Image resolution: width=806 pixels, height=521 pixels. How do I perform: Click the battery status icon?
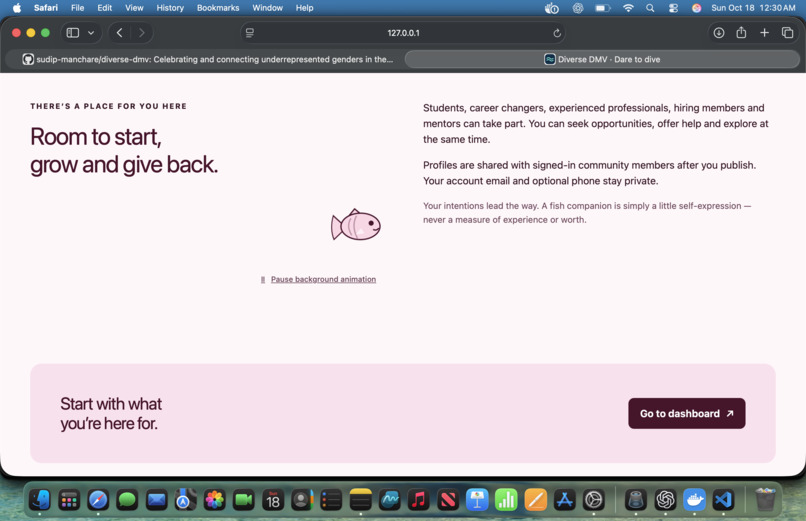pyautogui.click(x=602, y=8)
